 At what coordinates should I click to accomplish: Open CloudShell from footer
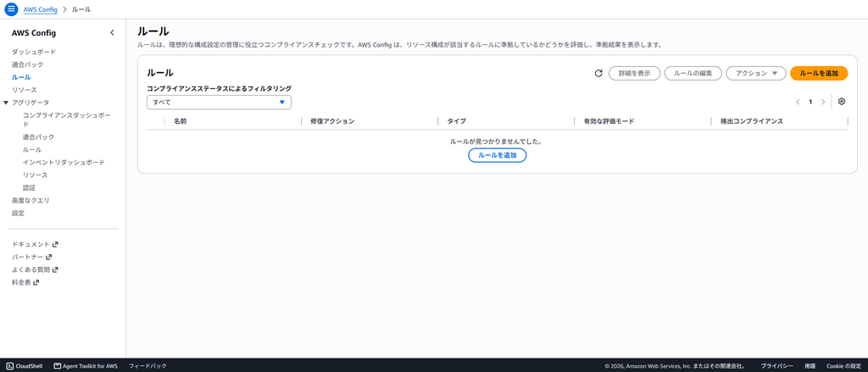25,366
